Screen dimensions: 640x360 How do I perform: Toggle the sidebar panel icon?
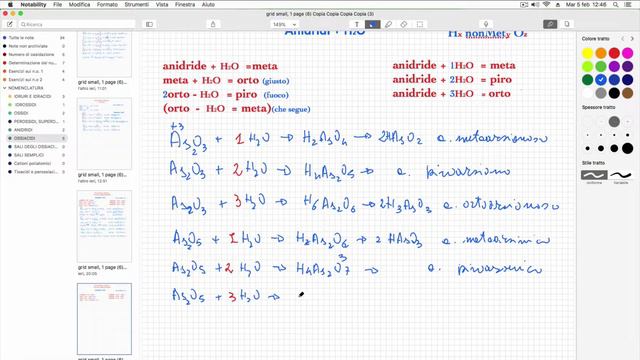[x=149, y=24]
